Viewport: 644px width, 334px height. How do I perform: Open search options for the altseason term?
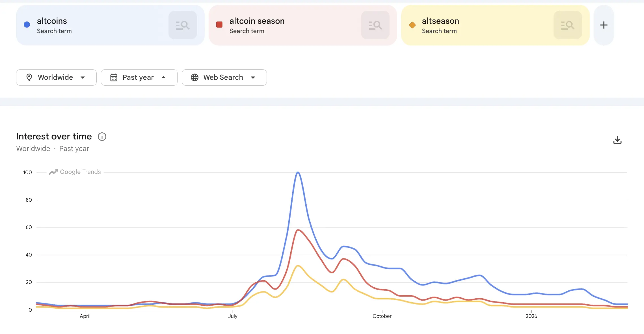[x=568, y=25]
